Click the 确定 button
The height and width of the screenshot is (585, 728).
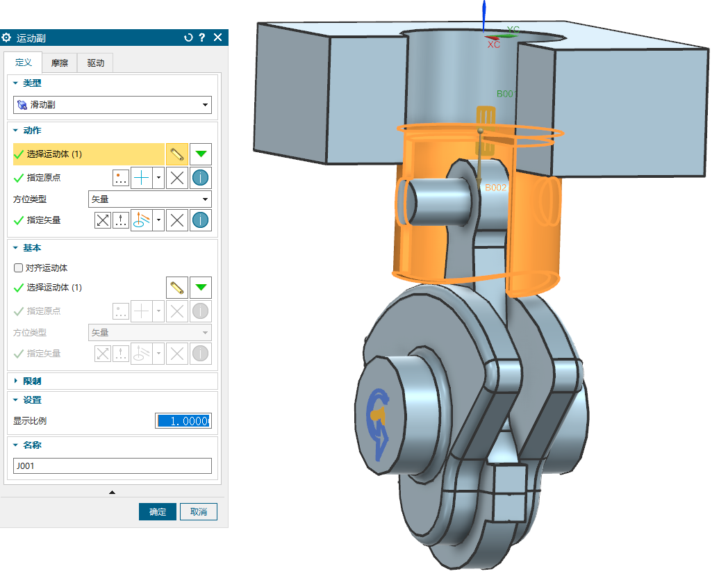point(158,512)
